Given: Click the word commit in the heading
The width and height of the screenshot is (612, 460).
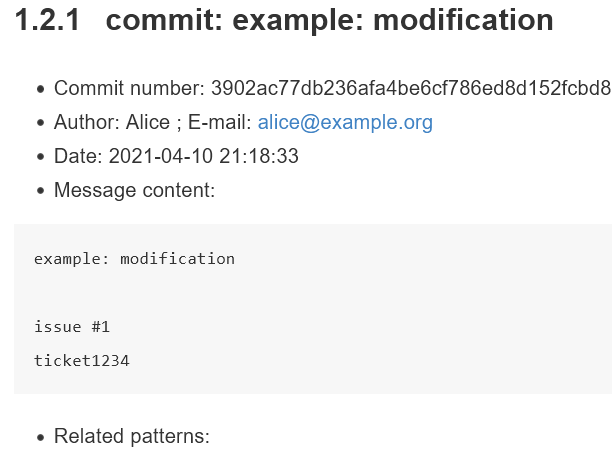Looking at the screenshot, I should click(164, 20).
